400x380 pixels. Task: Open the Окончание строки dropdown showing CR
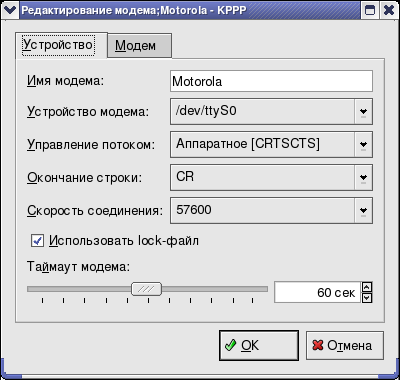coord(271,177)
